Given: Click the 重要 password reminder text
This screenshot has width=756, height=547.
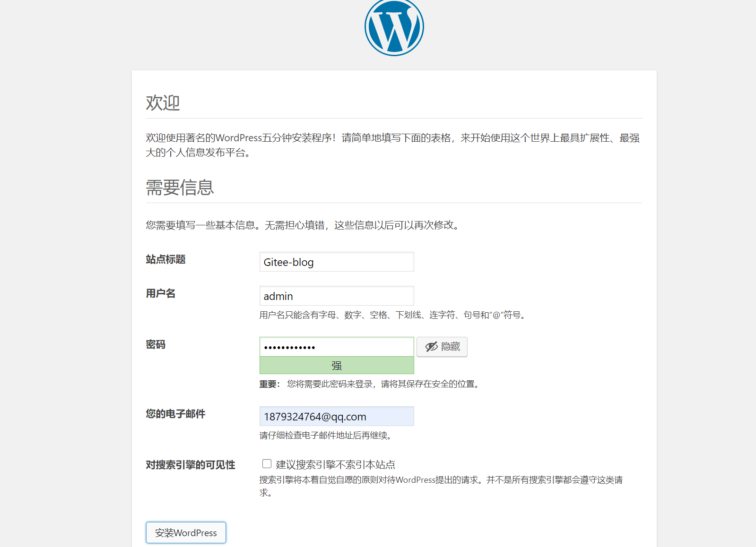Looking at the screenshot, I should 371,384.
